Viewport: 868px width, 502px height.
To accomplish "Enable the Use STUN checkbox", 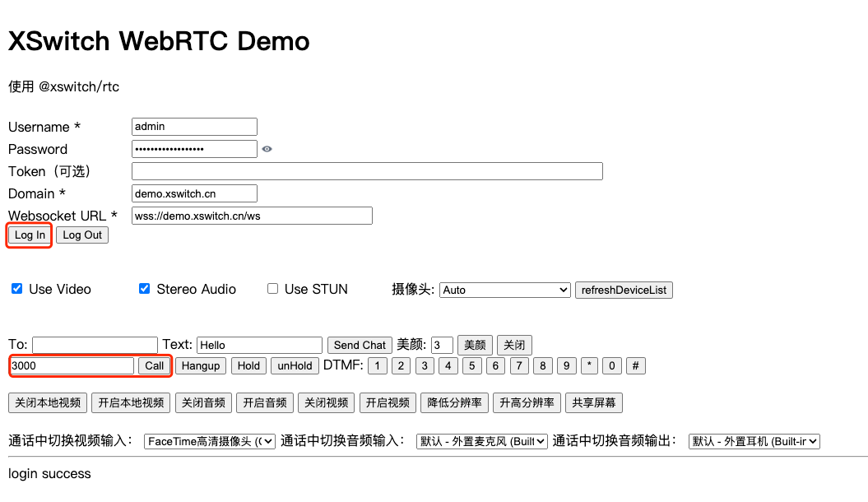I will [x=272, y=288].
